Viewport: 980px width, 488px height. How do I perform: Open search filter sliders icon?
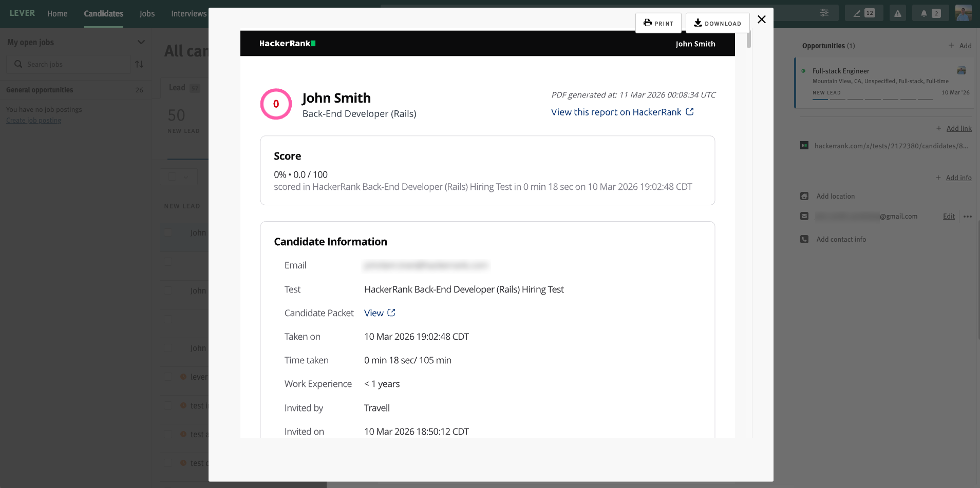tap(824, 13)
